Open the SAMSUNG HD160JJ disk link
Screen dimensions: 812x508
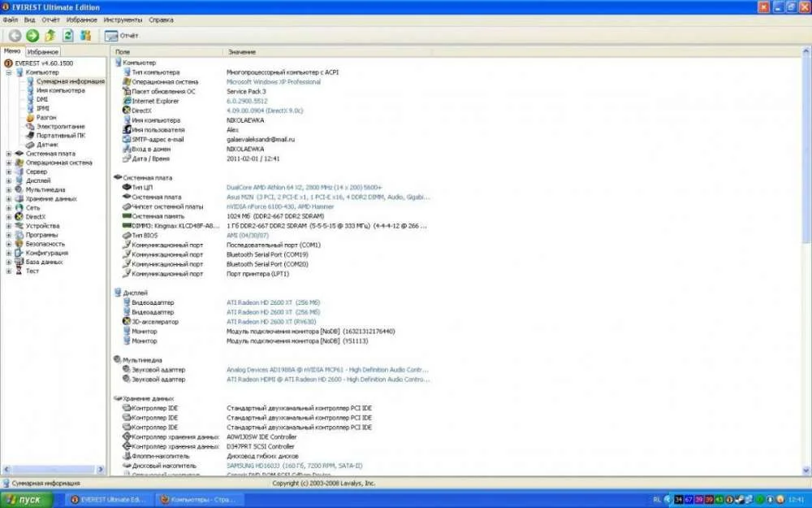[294, 466]
